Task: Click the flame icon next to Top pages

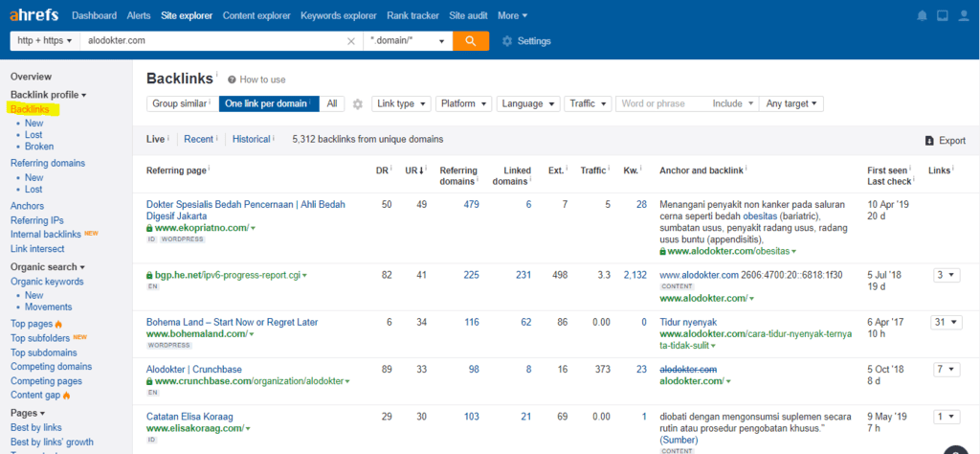Action: point(58,324)
